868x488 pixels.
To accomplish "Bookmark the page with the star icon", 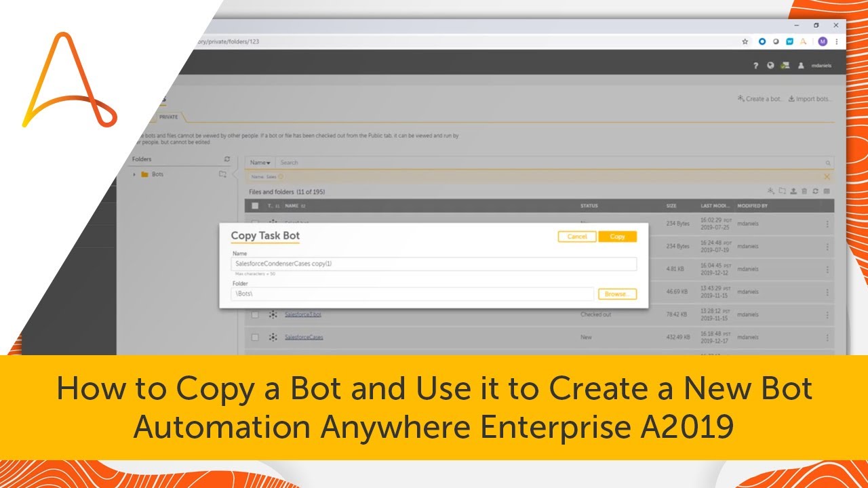I will 745,41.
